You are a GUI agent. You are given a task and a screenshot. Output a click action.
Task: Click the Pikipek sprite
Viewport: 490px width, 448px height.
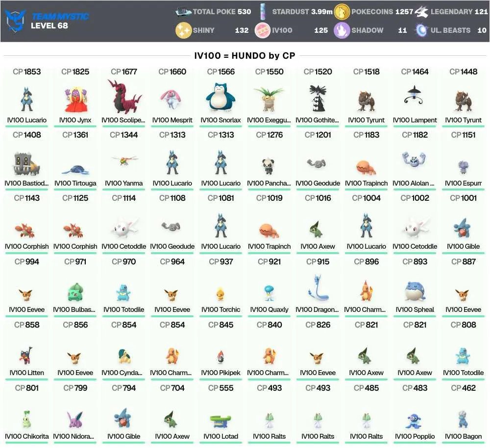pyautogui.click(x=220, y=357)
